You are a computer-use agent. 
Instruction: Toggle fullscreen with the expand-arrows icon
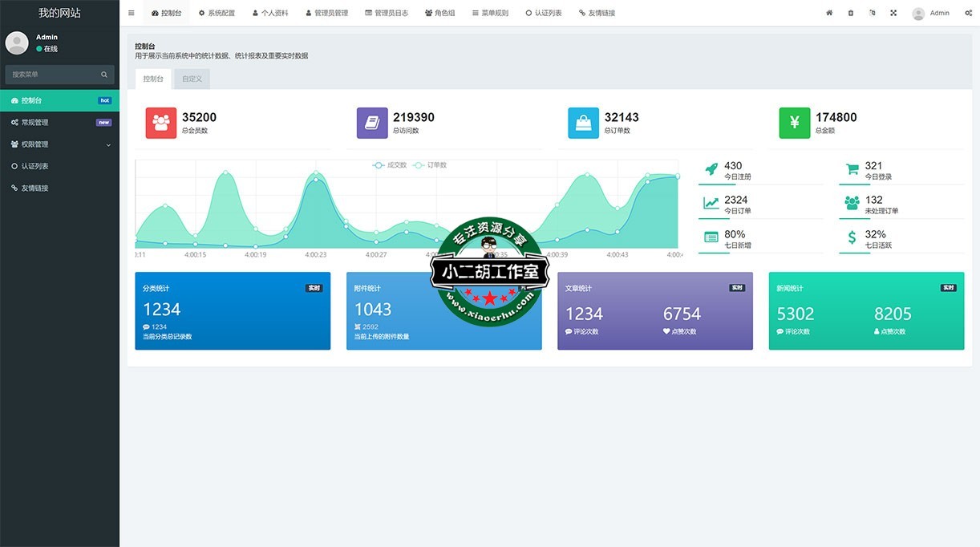pyautogui.click(x=893, y=13)
